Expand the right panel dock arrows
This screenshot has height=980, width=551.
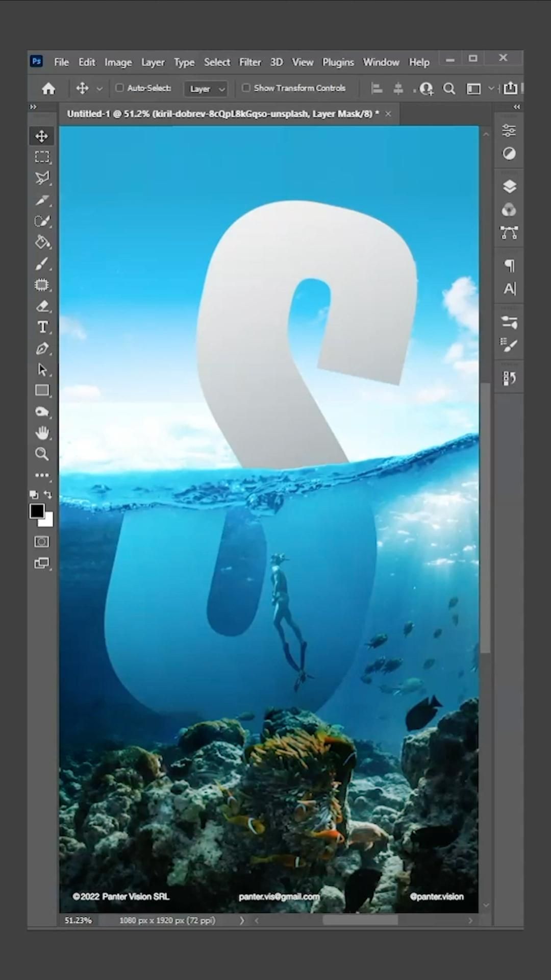point(517,107)
